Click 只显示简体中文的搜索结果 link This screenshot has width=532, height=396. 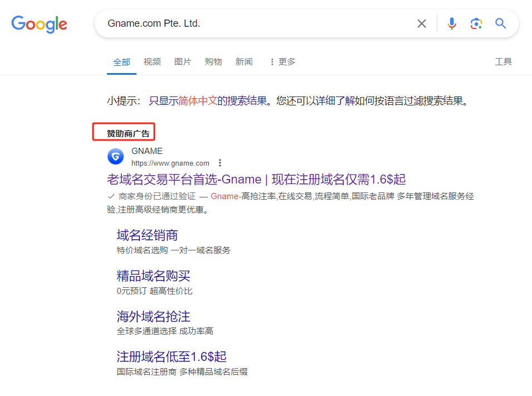[208, 101]
